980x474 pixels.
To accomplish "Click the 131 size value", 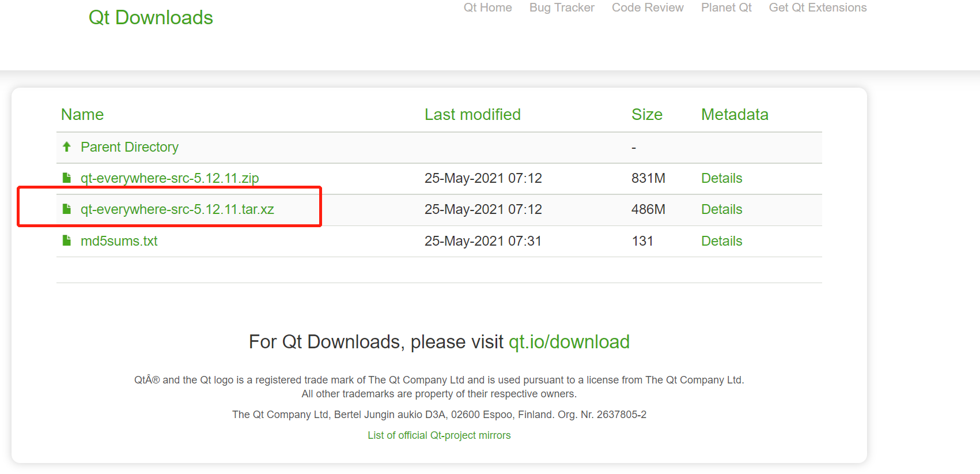I will click(x=642, y=241).
